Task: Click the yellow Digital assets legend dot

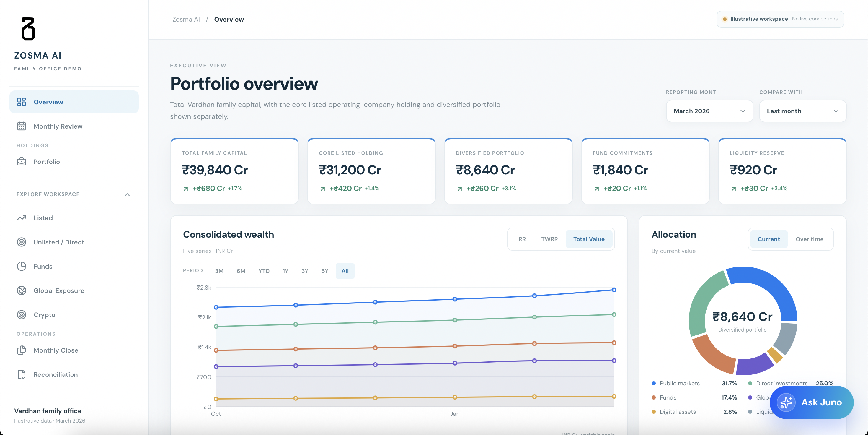Action: 654,412
